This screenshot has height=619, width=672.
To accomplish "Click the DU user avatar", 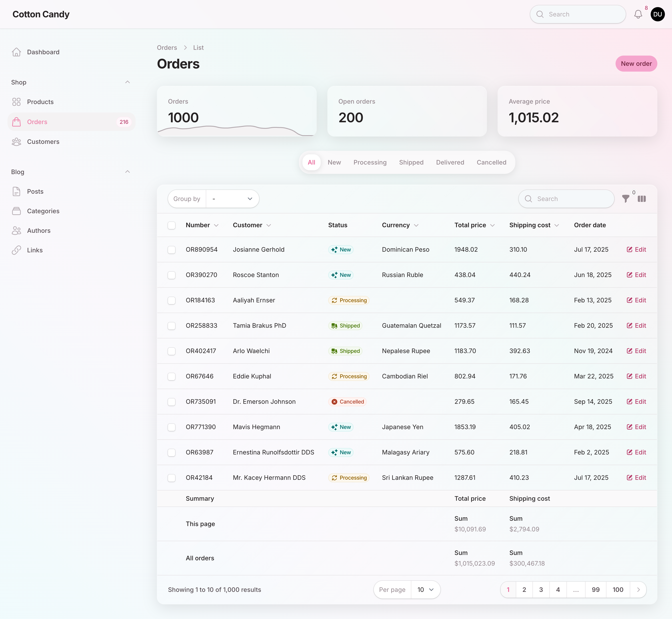I will point(657,14).
